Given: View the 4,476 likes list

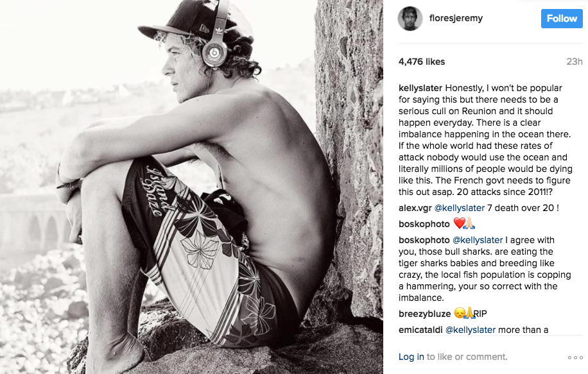Looking at the screenshot, I should click(x=422, y=62).
